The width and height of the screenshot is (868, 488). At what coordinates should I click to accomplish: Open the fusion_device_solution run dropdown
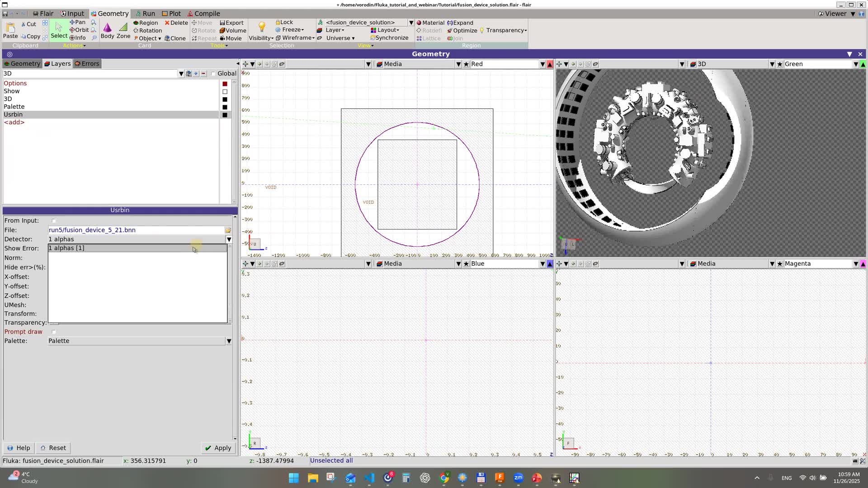pos(411,23)
